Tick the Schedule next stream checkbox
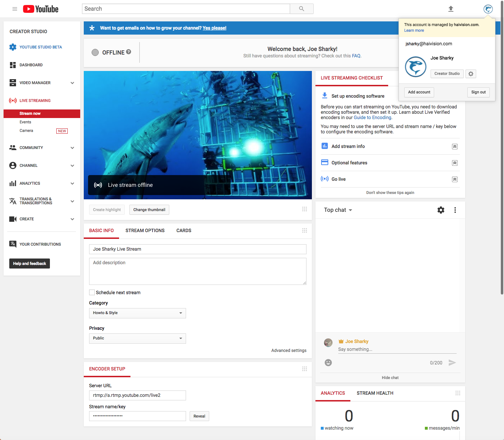 pos(92,292)
